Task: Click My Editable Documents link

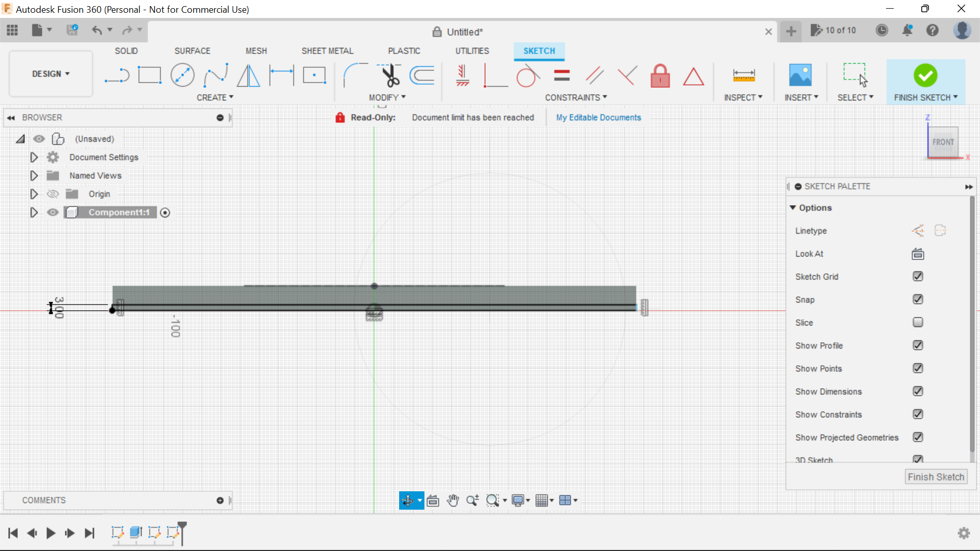Action: [x=598, y=117]
